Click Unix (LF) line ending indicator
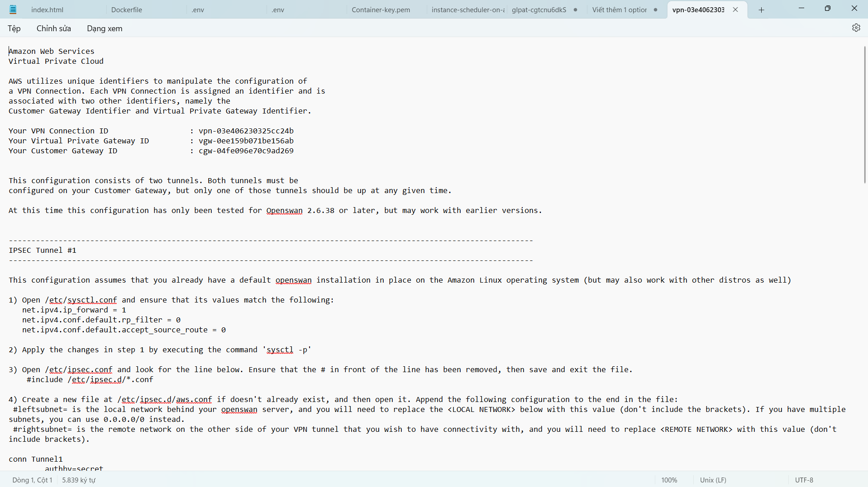Image resolution: width=868 pixels, height=487 pixels. pyautogui.click(x=713, y=480)
